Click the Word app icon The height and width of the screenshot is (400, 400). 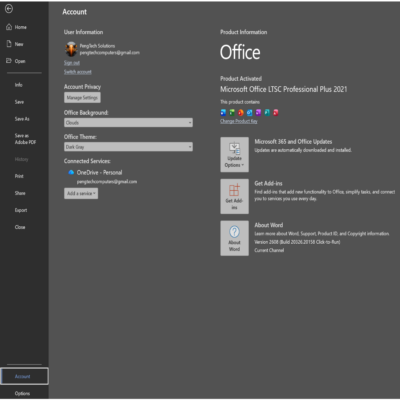tap(223, 113)
